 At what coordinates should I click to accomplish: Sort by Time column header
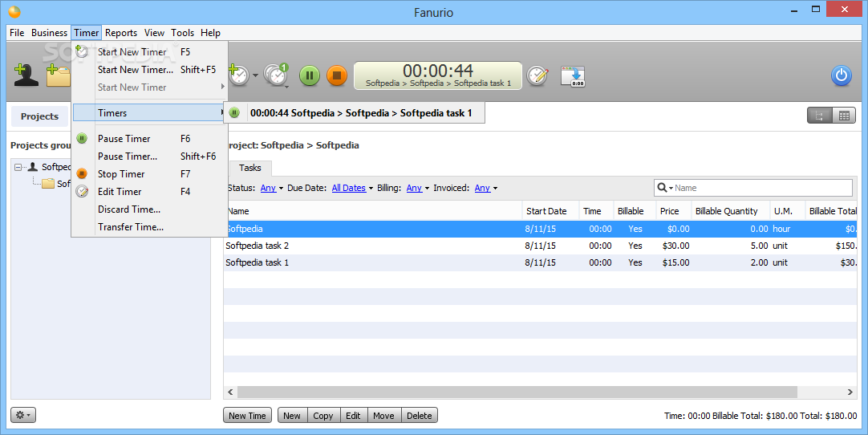click(595, 211)
